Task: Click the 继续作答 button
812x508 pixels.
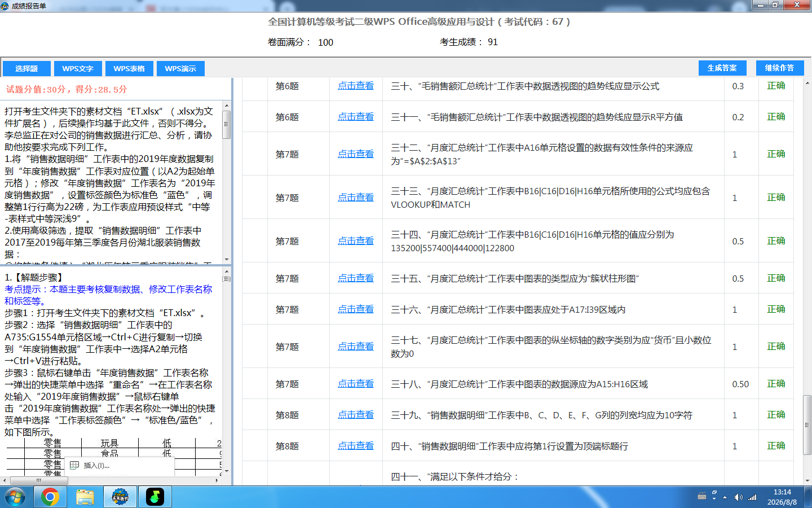Action: pos(779,68)
